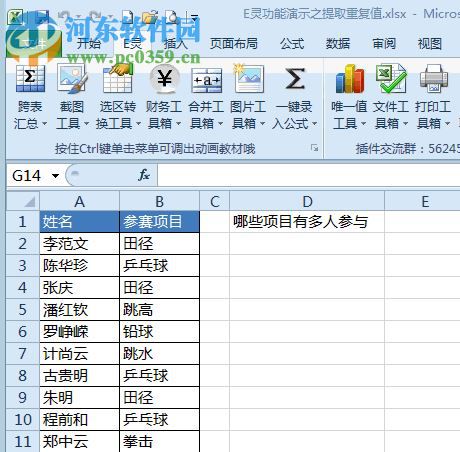Switch to the 数据 tab

point(338,44)
